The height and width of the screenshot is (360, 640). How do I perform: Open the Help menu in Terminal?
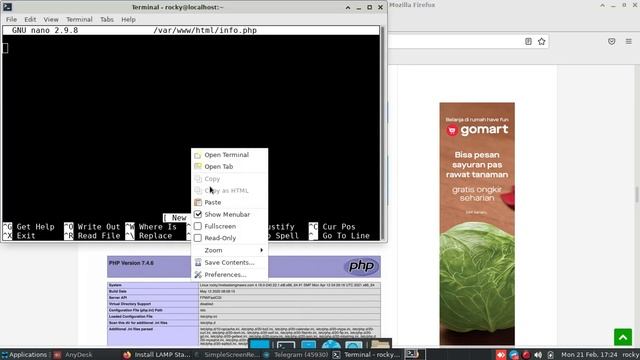pos(128,19)
